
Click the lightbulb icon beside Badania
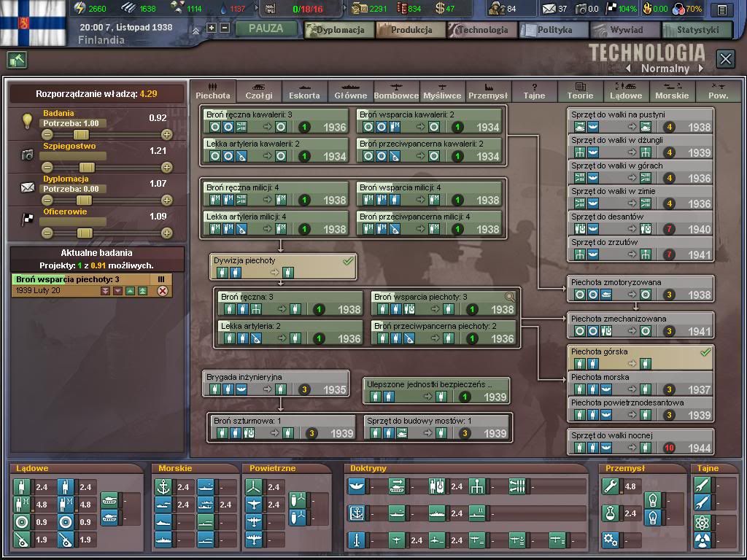(x=27, y=121)
